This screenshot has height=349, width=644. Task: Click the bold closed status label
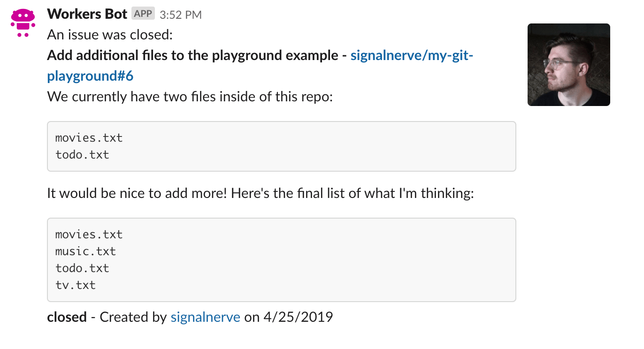point(67,317)
